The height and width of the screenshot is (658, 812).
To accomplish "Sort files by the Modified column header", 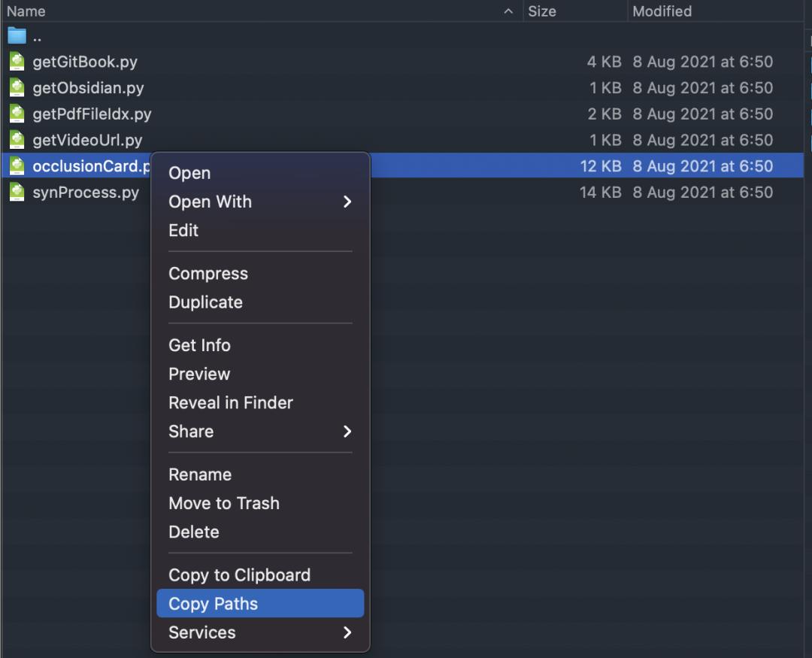I will 662,11.
